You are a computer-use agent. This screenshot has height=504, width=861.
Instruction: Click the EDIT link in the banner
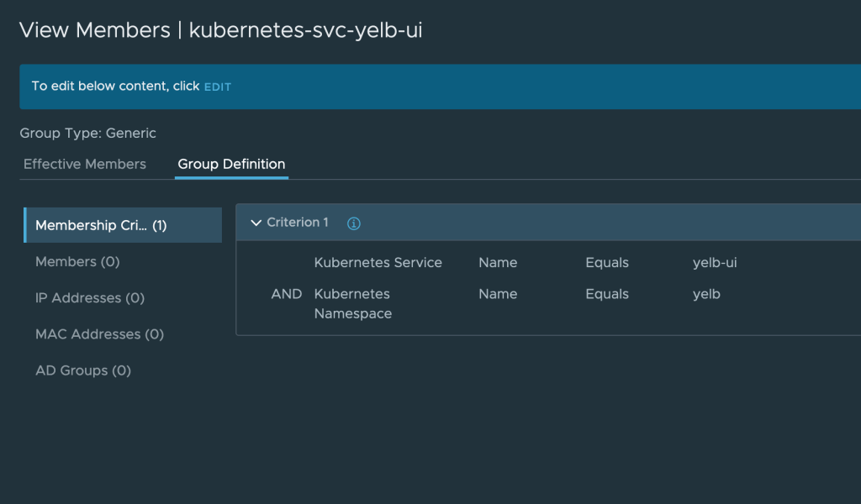tap(217, 87)
